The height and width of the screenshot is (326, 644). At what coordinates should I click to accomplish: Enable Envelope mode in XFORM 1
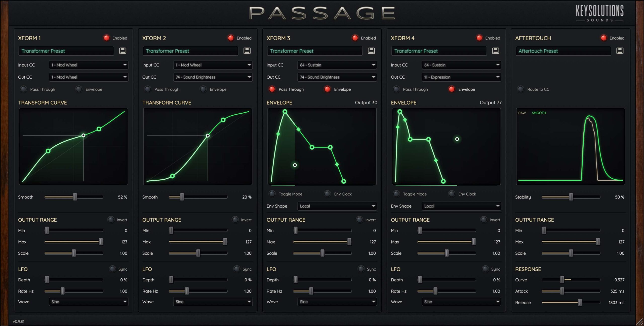coord(79,89)
